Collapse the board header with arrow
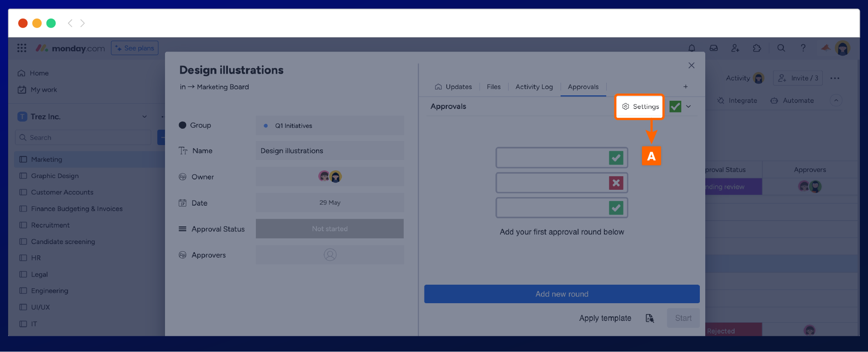This screenshot has width=868, height=352. click(x=836, y=100)
